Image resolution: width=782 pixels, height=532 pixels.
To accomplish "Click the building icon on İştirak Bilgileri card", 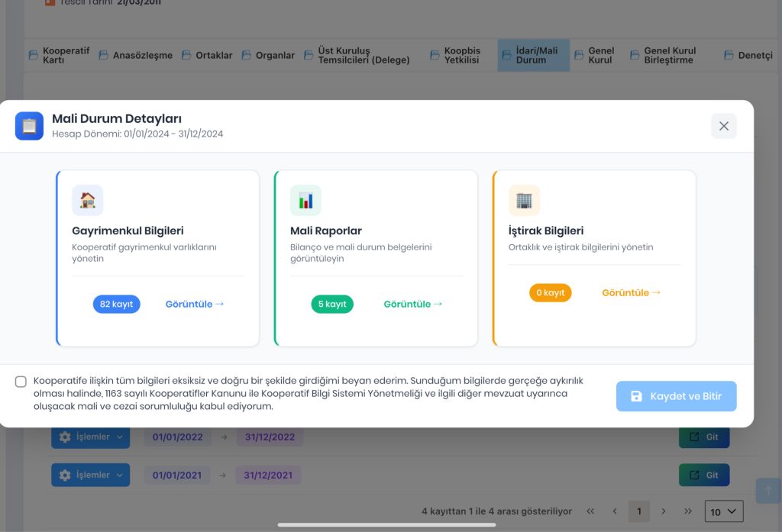I will click(524, 201).
